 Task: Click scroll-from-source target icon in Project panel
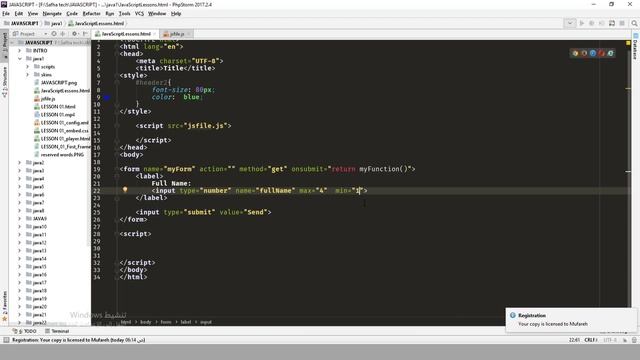coord(54,34)
